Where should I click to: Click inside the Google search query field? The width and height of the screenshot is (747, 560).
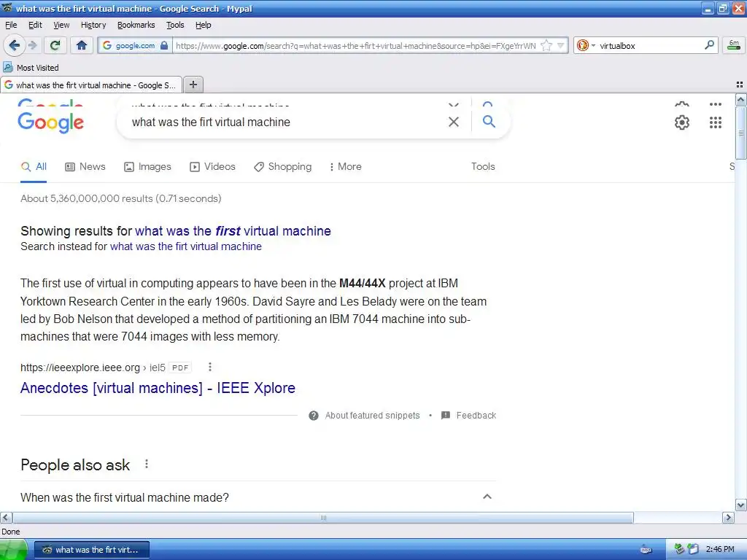[286, 122]
